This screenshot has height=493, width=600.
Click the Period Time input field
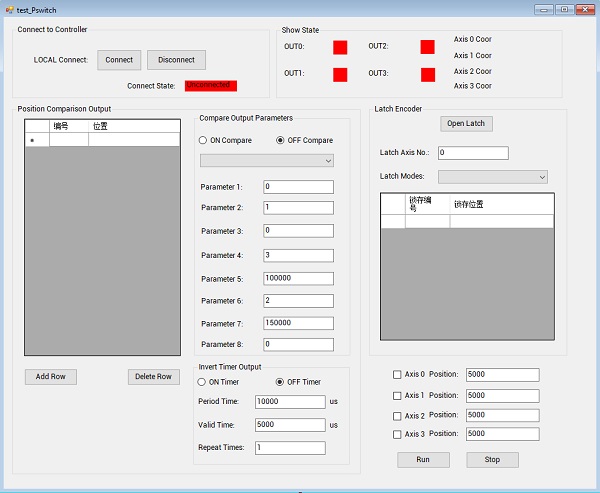[289, 402]
